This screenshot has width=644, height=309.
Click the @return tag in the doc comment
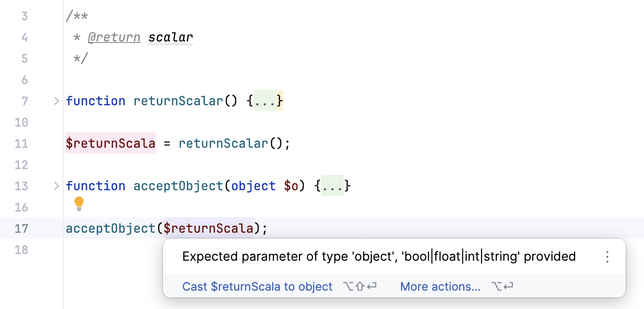click(x=114, y=37)
